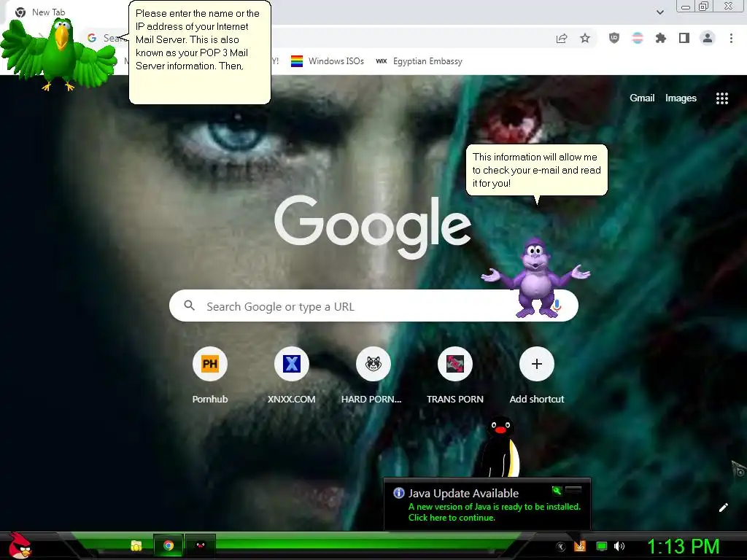Open the TRANS PORN shortcut tile

coord(455,376)
